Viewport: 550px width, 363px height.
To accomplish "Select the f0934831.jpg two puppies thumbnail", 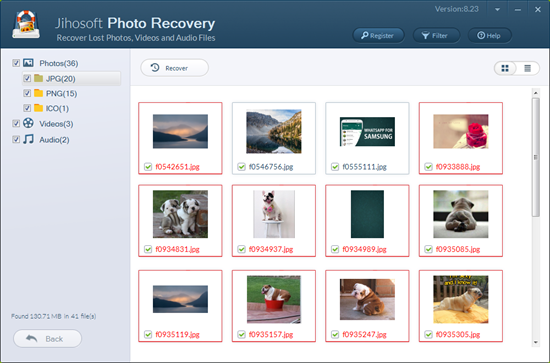I will pyautogui.click(x=180, y=214).
